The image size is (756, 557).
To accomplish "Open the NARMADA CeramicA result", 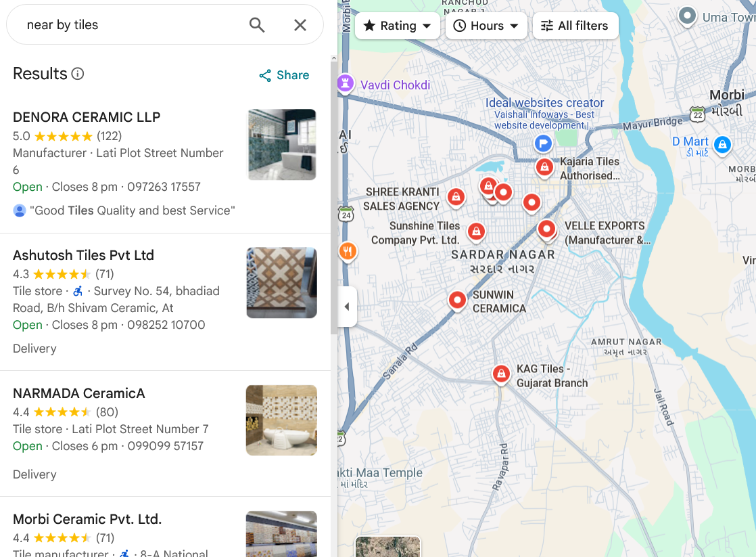I will (x=79, y=393).
